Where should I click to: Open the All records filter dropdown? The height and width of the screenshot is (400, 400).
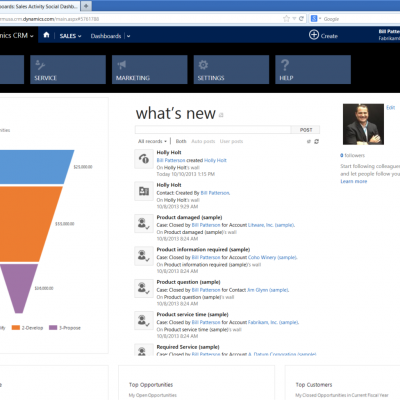(152, 141)
